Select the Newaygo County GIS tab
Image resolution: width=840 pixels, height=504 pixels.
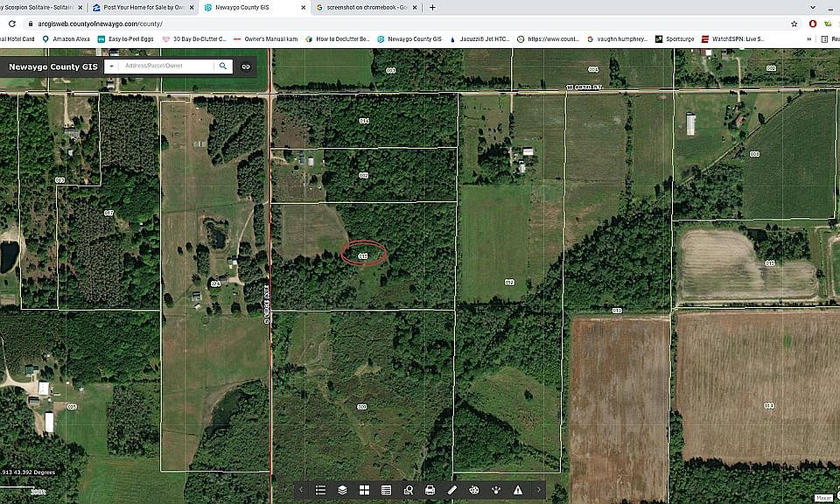[x=252, y=8]
